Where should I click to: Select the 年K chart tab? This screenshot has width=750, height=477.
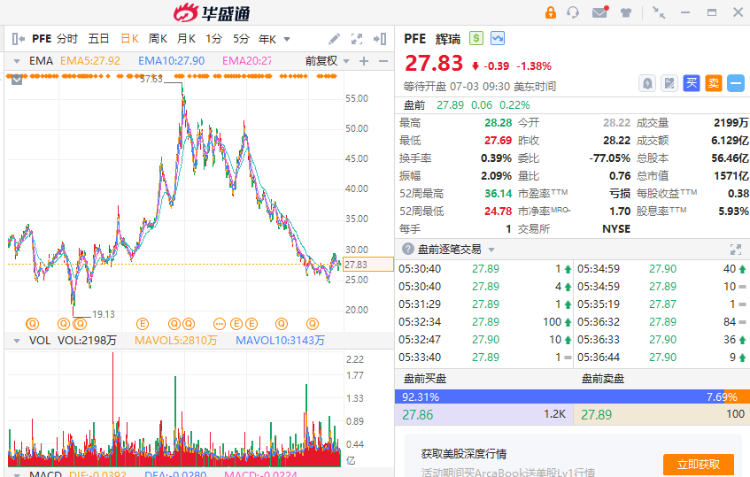tap(267, 39)
